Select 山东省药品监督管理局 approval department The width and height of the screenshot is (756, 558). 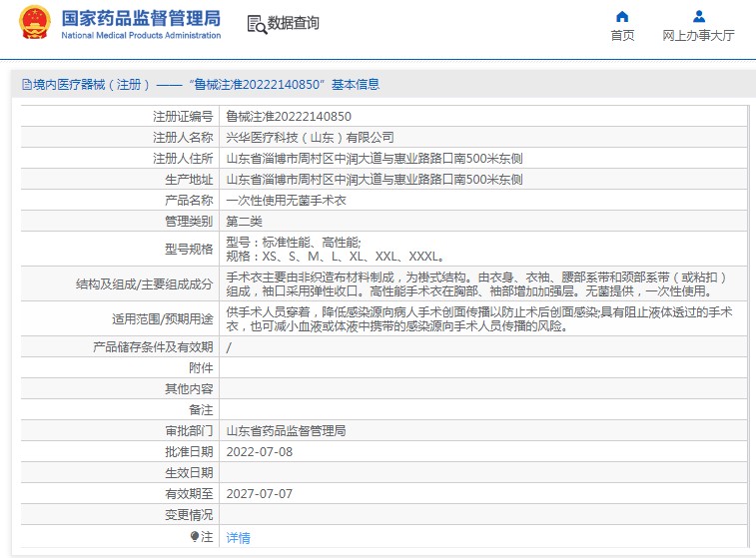coord(286,431)
